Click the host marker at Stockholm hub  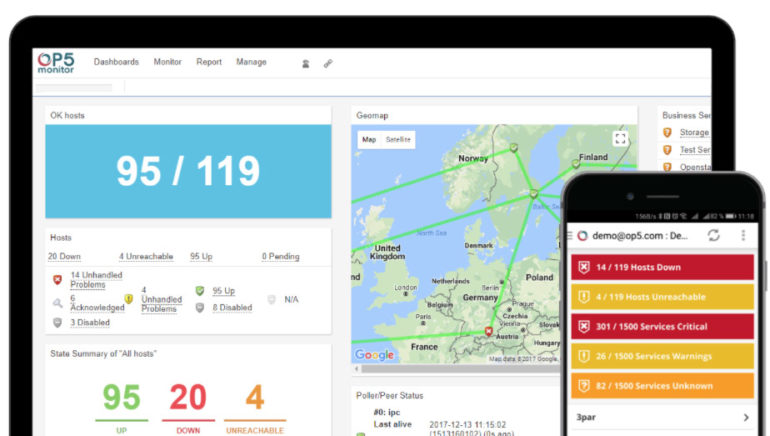534,194
